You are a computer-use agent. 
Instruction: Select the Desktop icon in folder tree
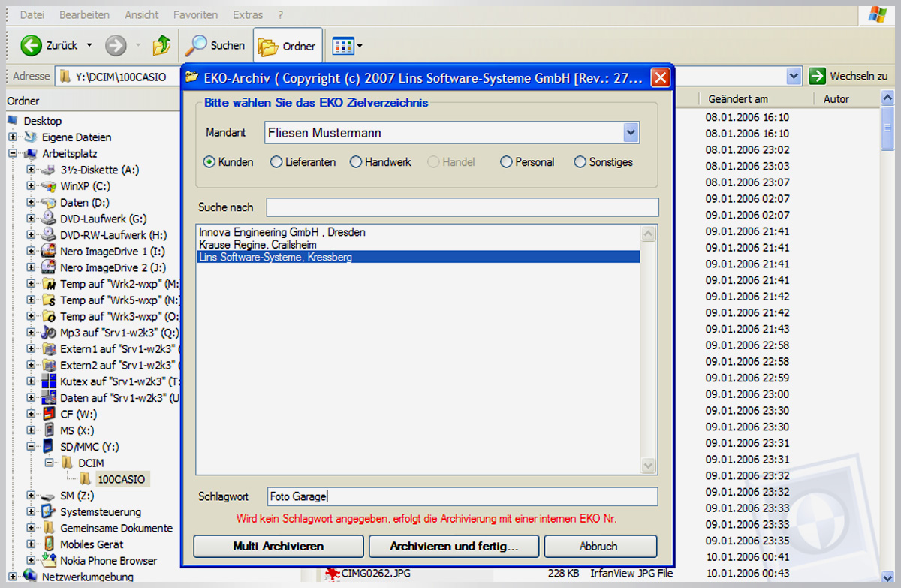14,121
